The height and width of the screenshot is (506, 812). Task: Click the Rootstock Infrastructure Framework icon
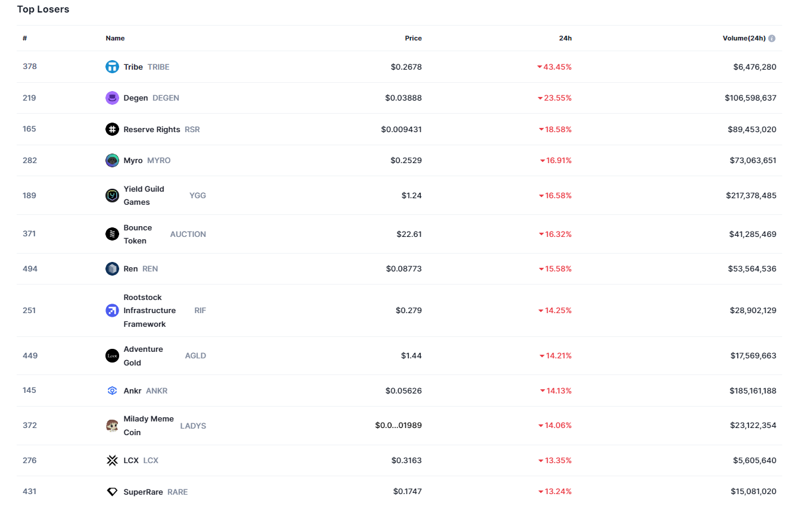[x=112, y=310]
